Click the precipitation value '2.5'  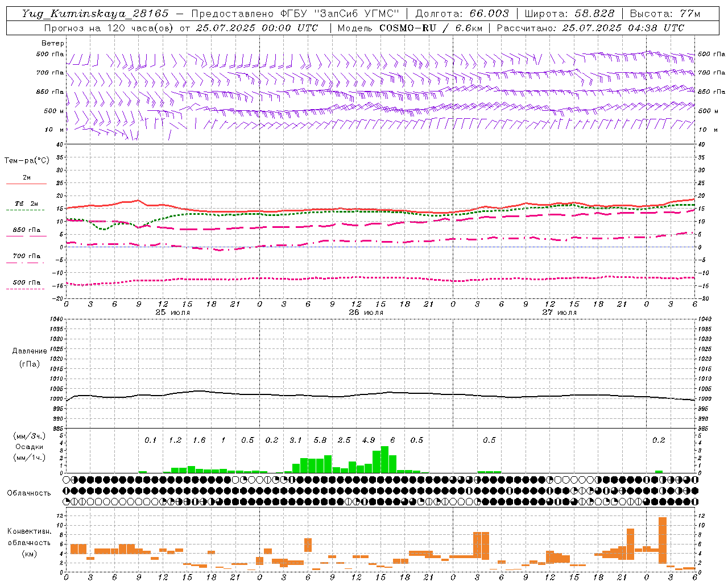(x=344, y=440)
